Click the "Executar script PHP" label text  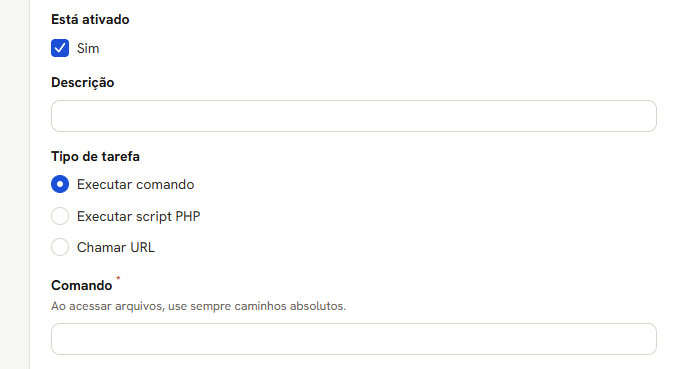pyautogui.click(x=139, y=216)
